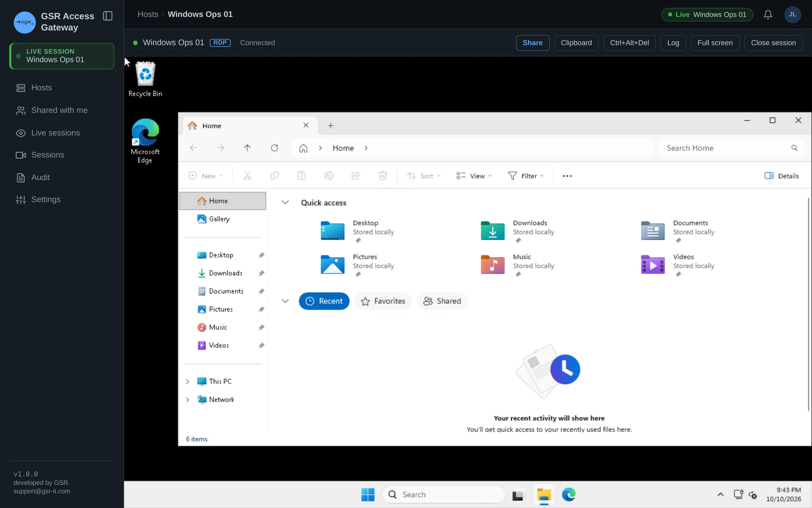Screen dimensions: 812x508
Task: Open File Explorer from the taskbar
Action: pyautogui.click(x=544, y=495)
